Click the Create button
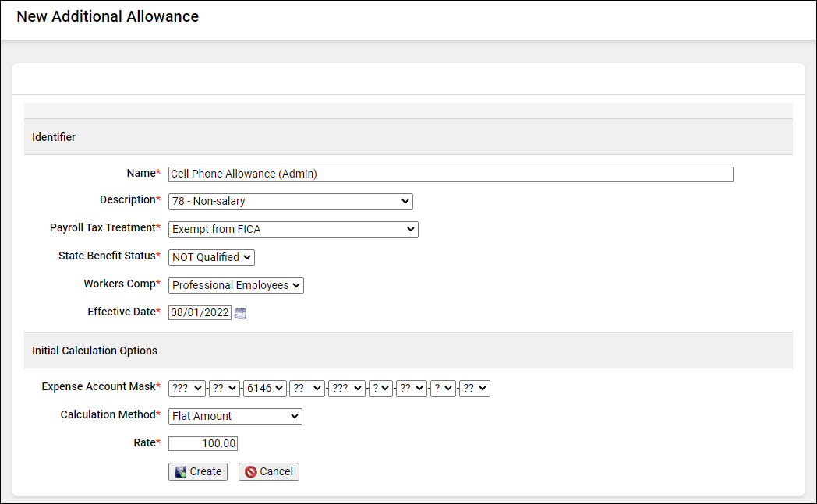Image resolution: width=817 pixels, height=504 pixels. 198,471
